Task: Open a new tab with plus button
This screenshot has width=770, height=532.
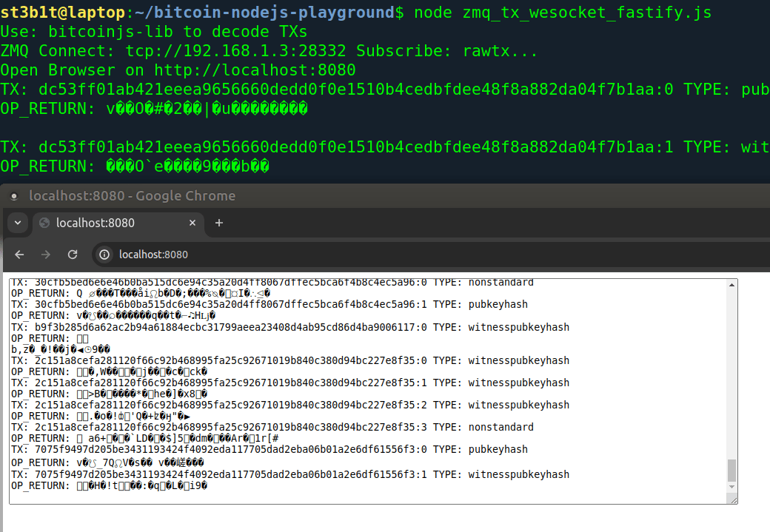Action: [219, 223]
